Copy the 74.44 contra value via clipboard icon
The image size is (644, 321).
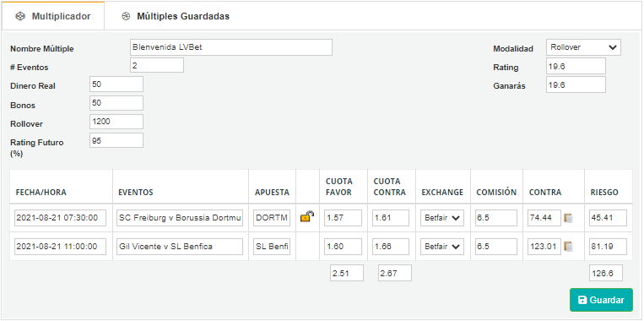coord(568,218)
